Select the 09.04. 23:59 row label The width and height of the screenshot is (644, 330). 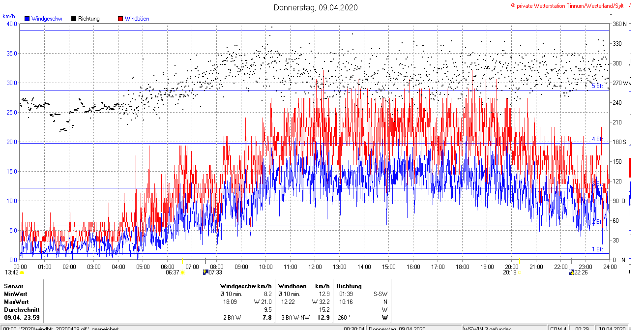(x=22, y=318)
